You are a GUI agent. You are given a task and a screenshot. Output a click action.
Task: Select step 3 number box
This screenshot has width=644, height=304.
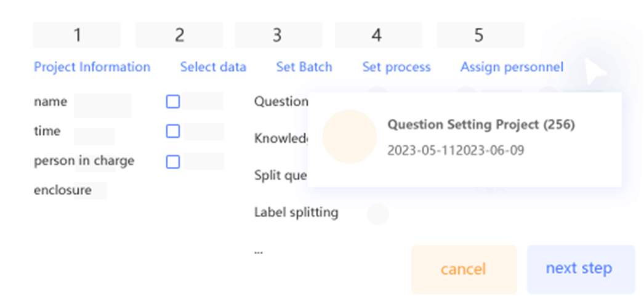pos(278,35)
